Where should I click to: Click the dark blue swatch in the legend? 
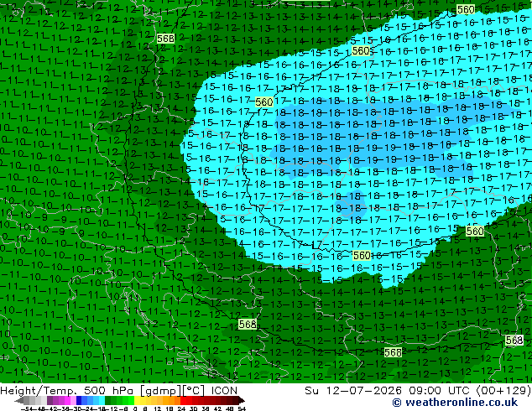[79, 400]
